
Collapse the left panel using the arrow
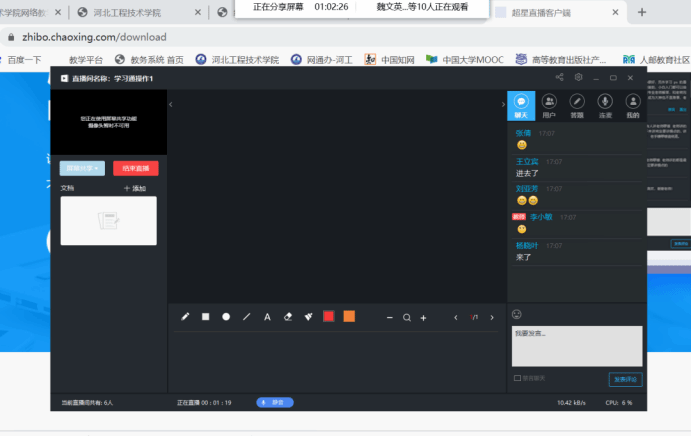coord(170,104)
